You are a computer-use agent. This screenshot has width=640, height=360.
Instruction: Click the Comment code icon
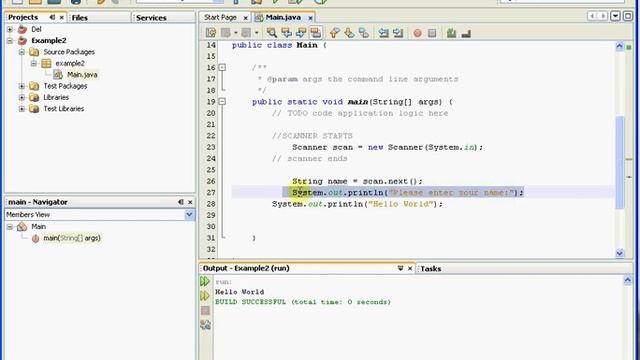(451, 33)
